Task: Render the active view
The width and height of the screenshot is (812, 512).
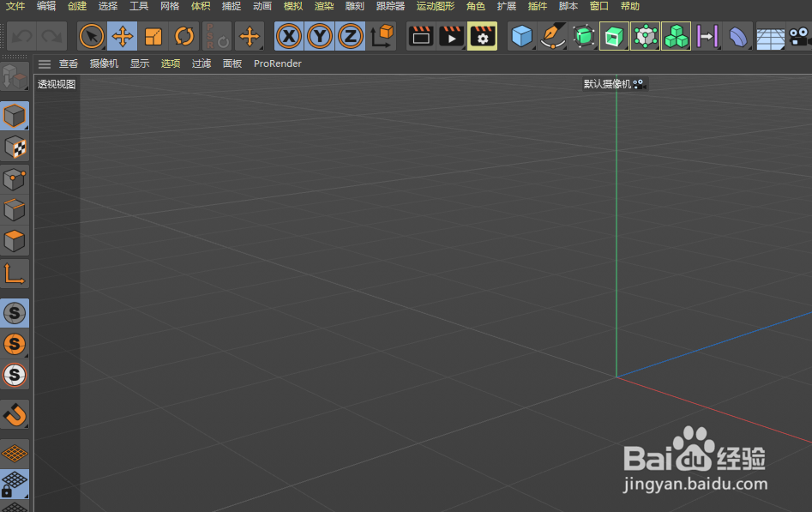Action: pos(421,36)
